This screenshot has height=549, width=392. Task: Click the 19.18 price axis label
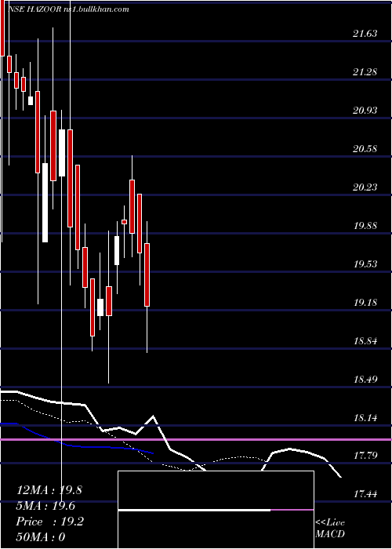click(x=365, y=302)
